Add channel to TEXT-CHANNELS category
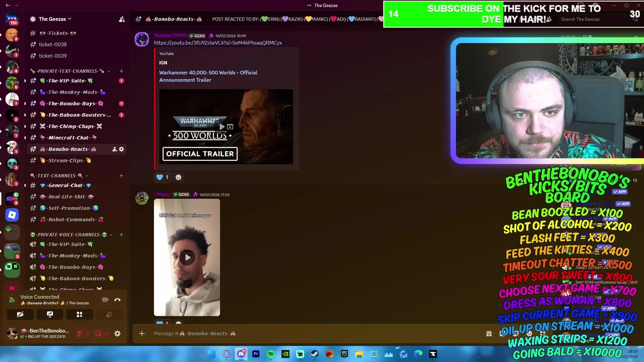The width and height of the screenshot is (644, 362). [x=121, y=175]
